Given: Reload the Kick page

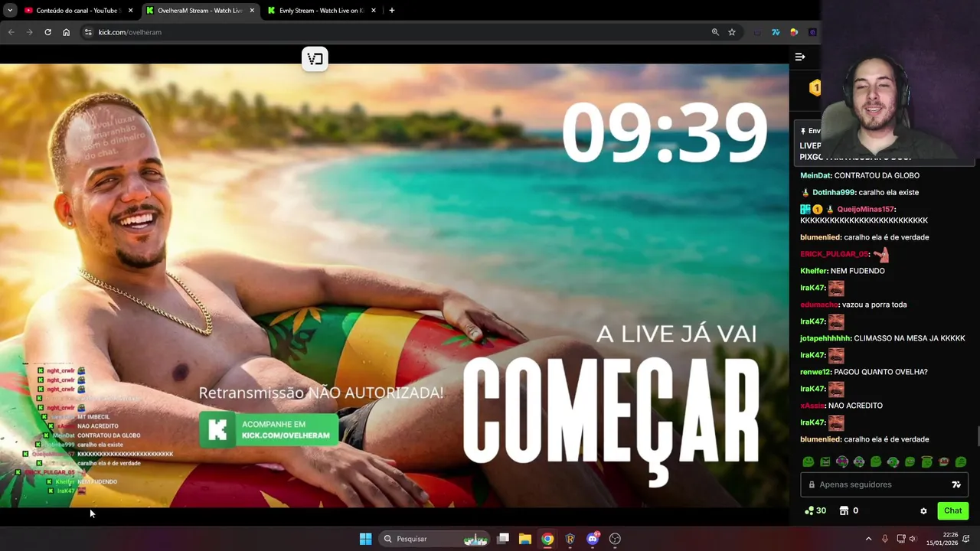Looking at the screenshot, I should click(47, 32).
